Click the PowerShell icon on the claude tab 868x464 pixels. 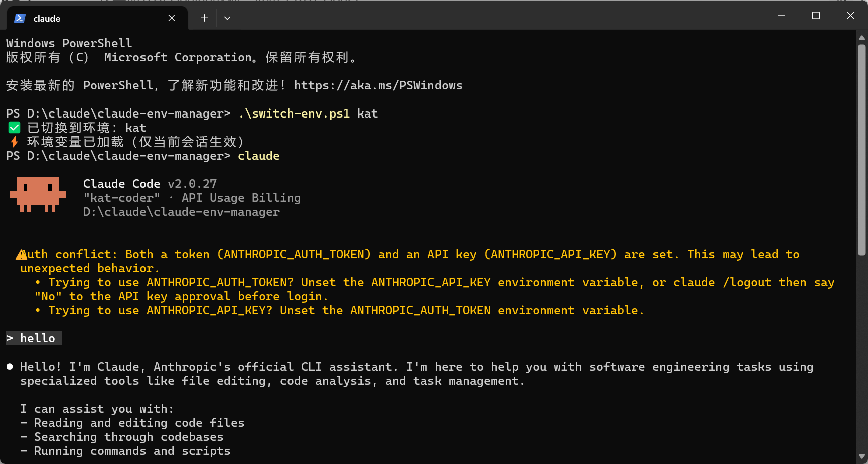[x=20, y=18]
